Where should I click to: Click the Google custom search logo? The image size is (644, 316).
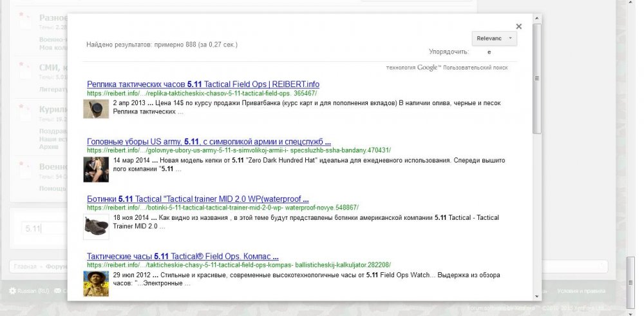click(428, 67)
